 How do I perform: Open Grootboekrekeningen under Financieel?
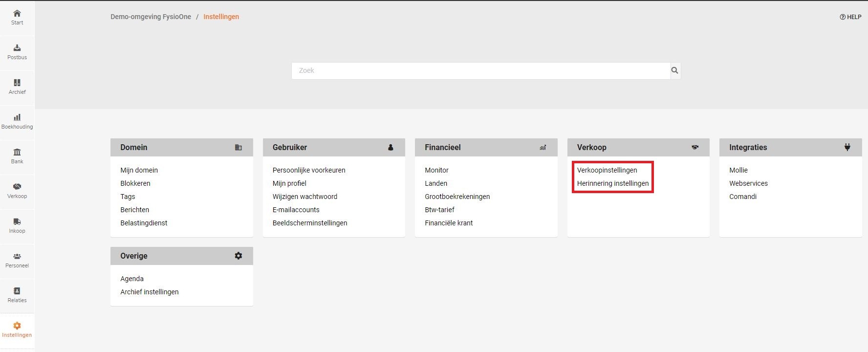tap(457, 197)
